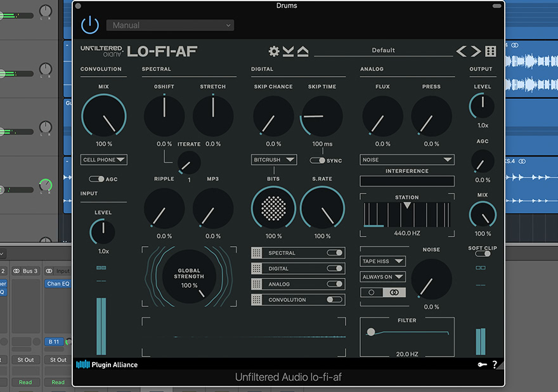
Task: Click the link icon next to Bus 3
Action: pos(16,271)
